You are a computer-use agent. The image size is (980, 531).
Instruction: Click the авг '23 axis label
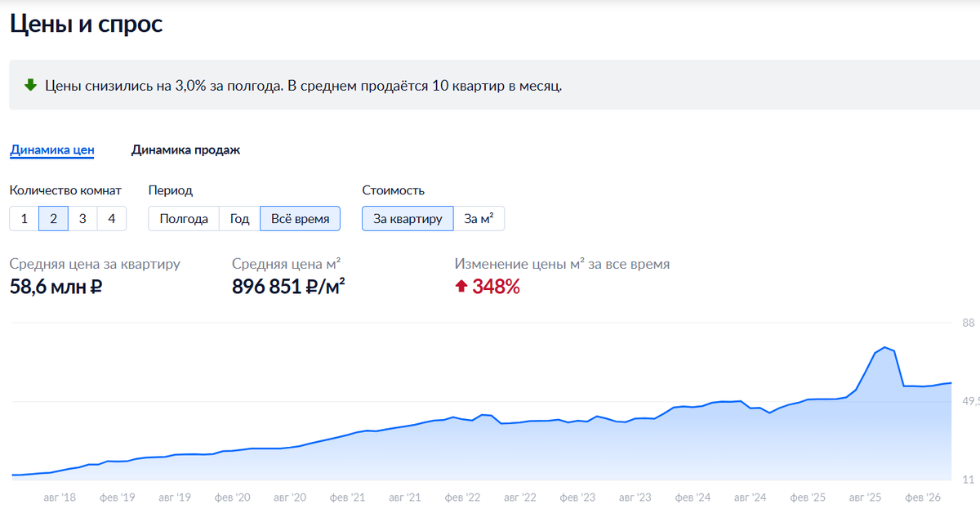635,497
